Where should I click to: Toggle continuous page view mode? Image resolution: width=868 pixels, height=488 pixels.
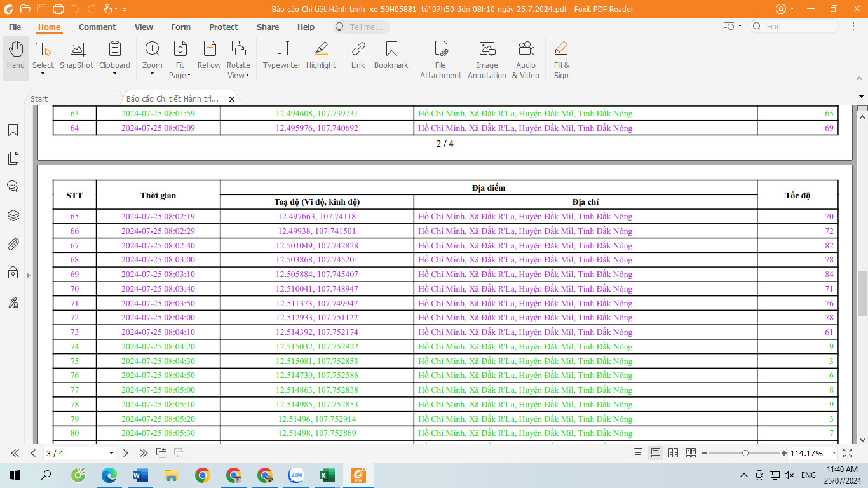click(x=656, y=453)
